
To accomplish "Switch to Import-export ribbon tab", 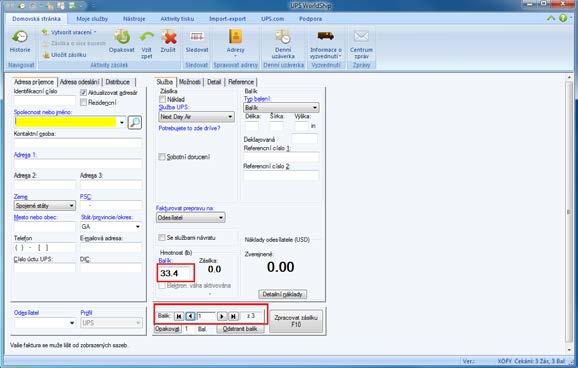I will (227, 18).
